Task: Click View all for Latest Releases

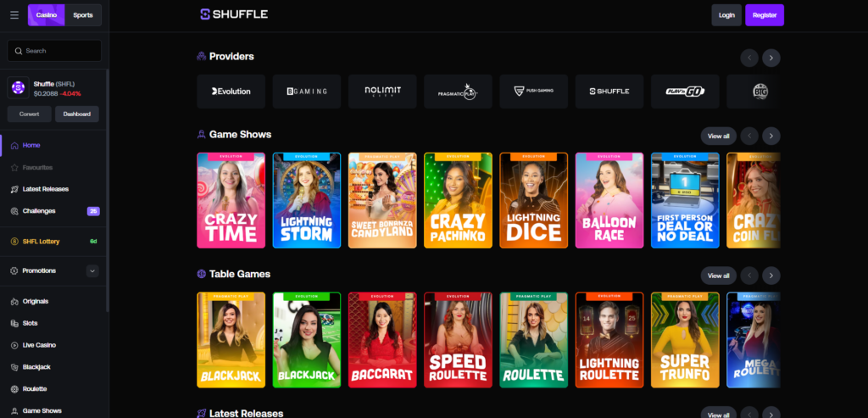Action: click(x=719, y=413)
